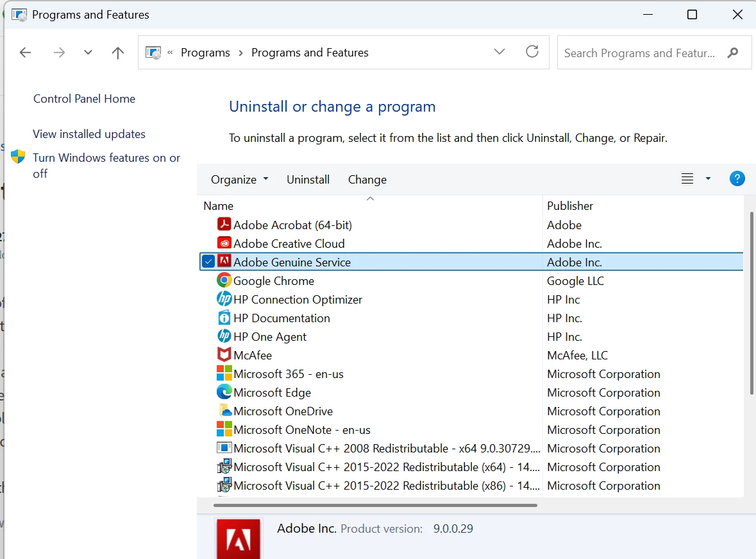Click the refresh address bar icon
Viewport: 756px width, 559px height.
click(x=532, y=51)
